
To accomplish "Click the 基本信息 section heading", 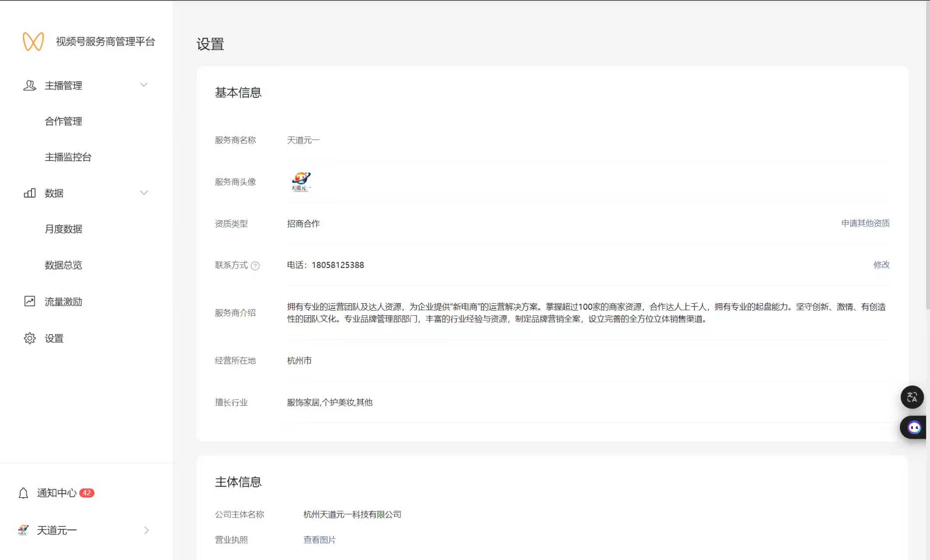I will point(238,92).
